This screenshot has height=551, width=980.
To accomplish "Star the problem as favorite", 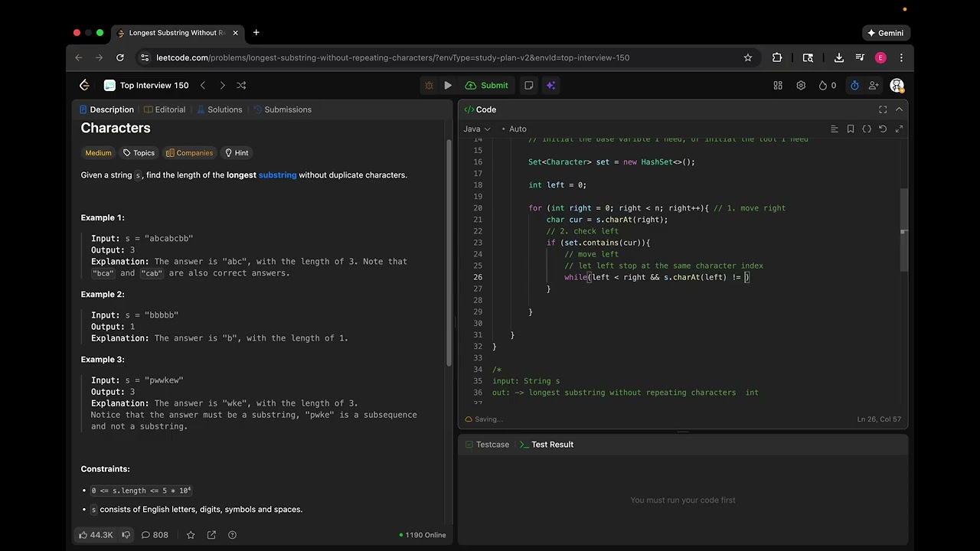I will (191, 535).
